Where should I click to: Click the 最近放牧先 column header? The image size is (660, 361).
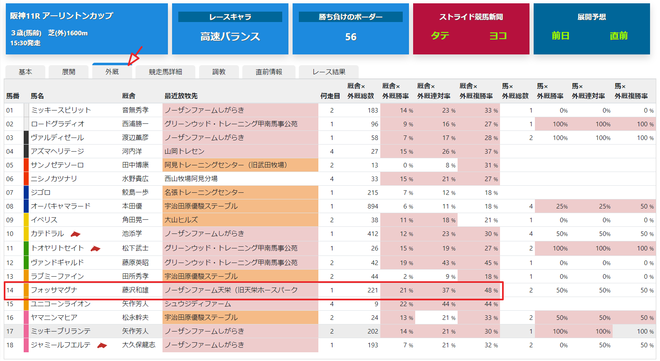181,96
